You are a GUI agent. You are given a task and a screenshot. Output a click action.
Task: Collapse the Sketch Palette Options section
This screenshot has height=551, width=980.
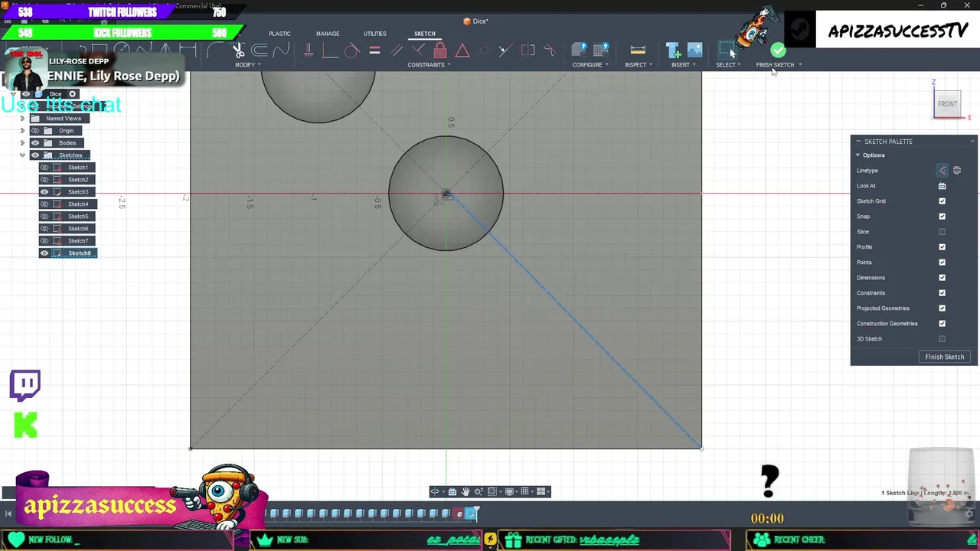pos(857,155)
